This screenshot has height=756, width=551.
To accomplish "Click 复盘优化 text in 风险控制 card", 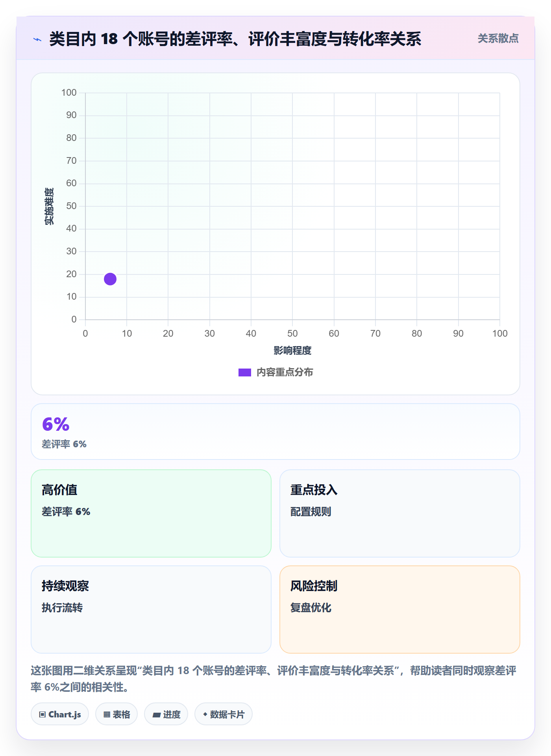I will point(311,608).
